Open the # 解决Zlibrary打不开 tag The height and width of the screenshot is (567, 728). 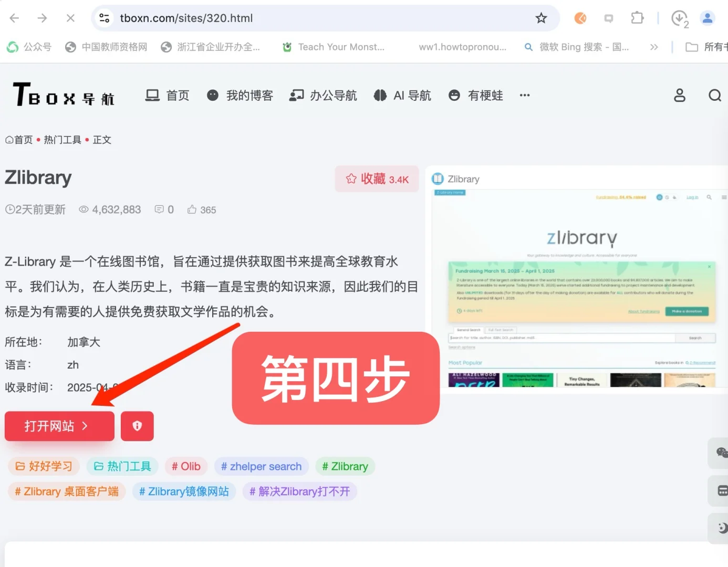click(299, 491)
